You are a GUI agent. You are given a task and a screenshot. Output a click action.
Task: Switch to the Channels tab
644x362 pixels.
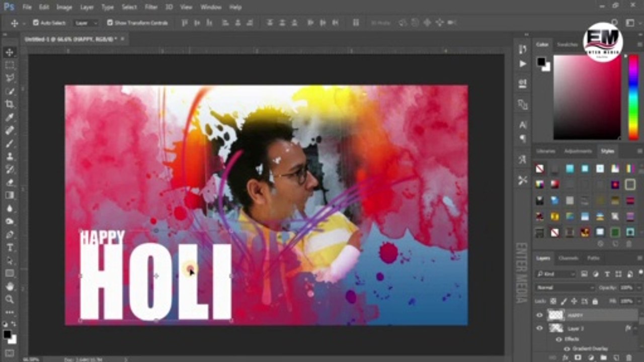point(569,258)
